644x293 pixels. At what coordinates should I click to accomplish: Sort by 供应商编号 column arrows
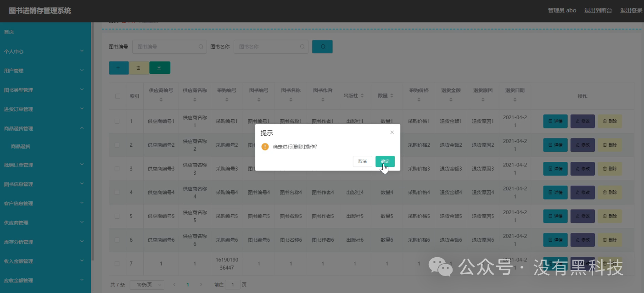point(161,100)
